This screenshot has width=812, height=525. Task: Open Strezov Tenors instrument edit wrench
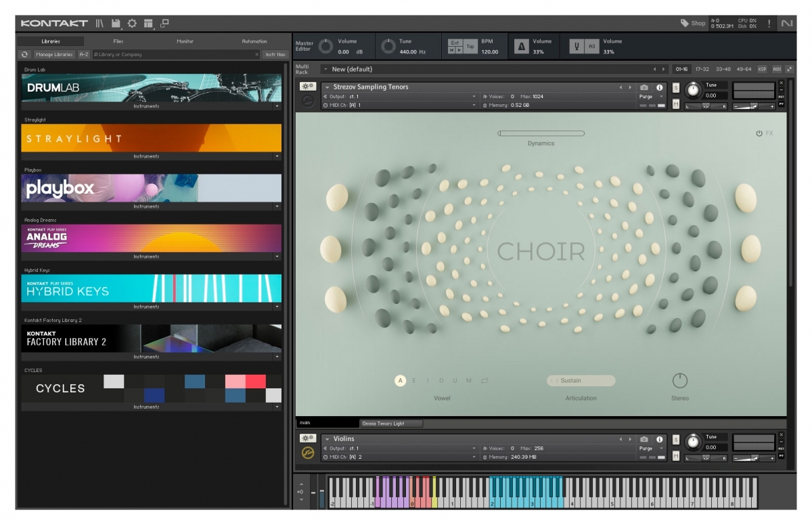coord(308,87)
